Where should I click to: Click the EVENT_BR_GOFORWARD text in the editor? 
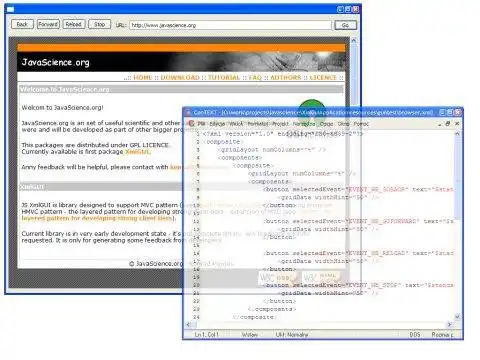(x=383, y=221)
